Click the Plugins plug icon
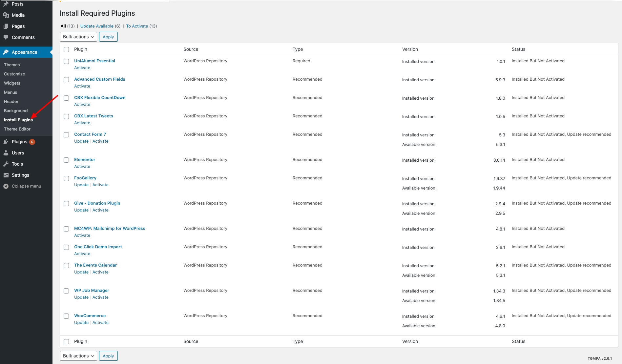This screenshot has width=622, height=364. click(x=6, y=142)
